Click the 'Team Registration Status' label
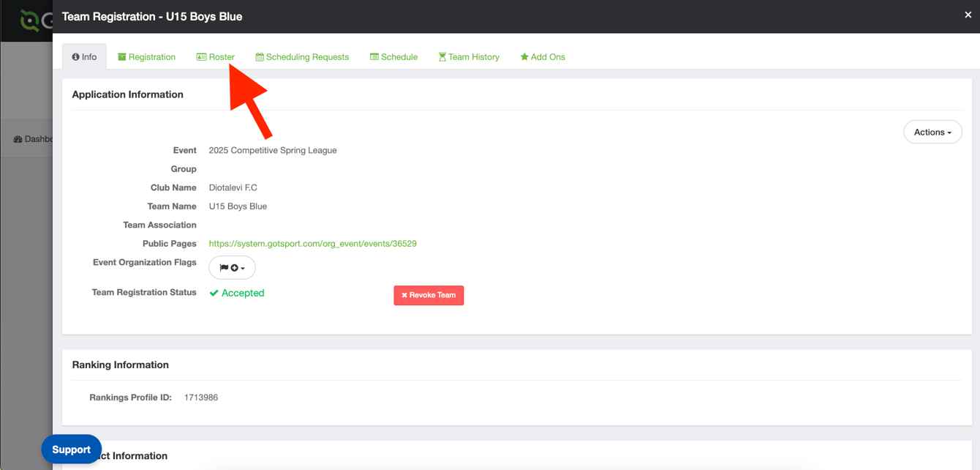 (144, 292)
